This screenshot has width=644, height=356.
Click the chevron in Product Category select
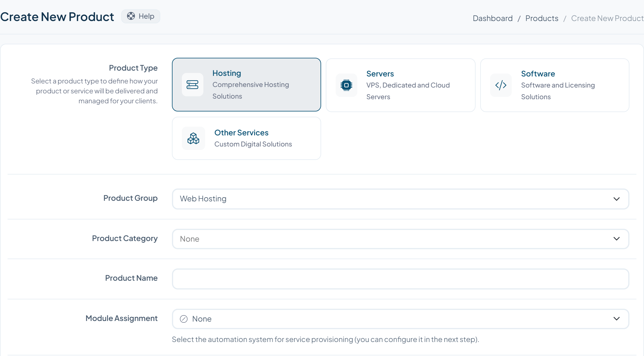point(616,239)
